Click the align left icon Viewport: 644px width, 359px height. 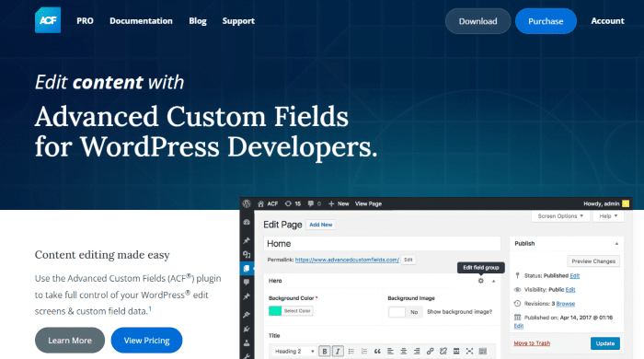pyautogui.click(x=391, y=352)
